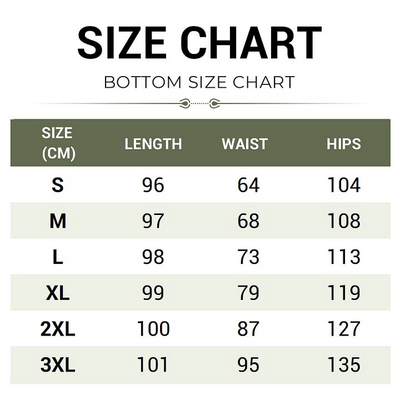Click the SIZE CHART main title

[x=199, y=42]
